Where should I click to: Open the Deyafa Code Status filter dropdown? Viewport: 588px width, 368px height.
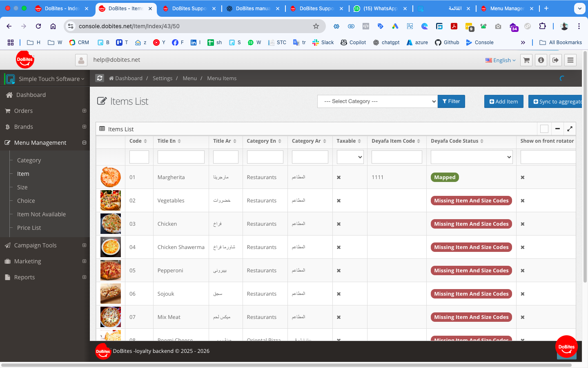[471, 157]
